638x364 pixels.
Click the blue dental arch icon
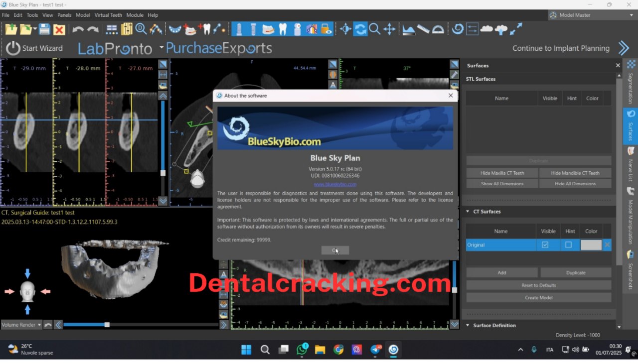pyautogui.click(x=175, y=29)
